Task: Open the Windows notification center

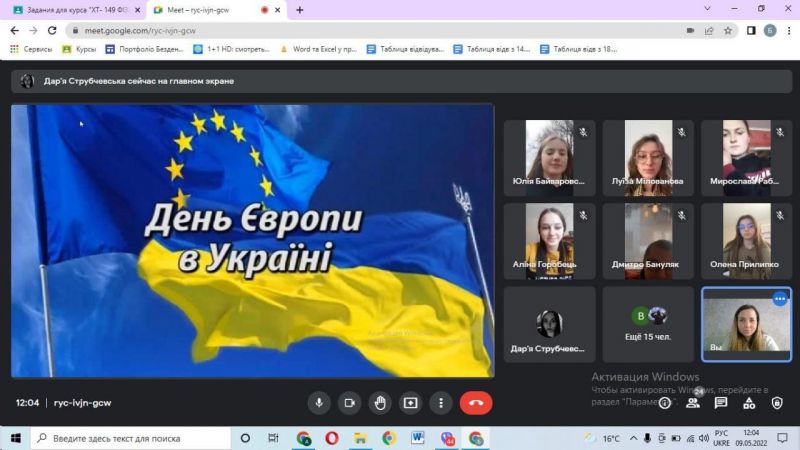Action: coord(782,438)
